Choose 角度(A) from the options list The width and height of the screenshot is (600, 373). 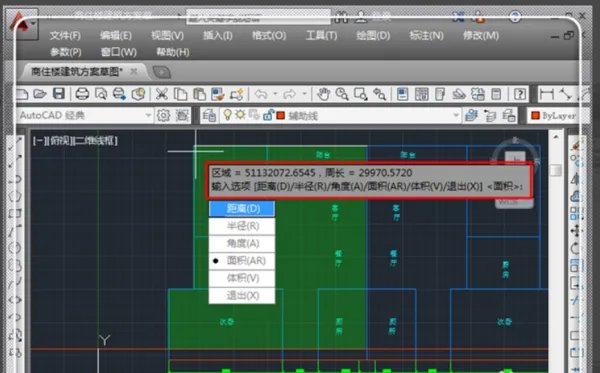[x=242, y=243]
